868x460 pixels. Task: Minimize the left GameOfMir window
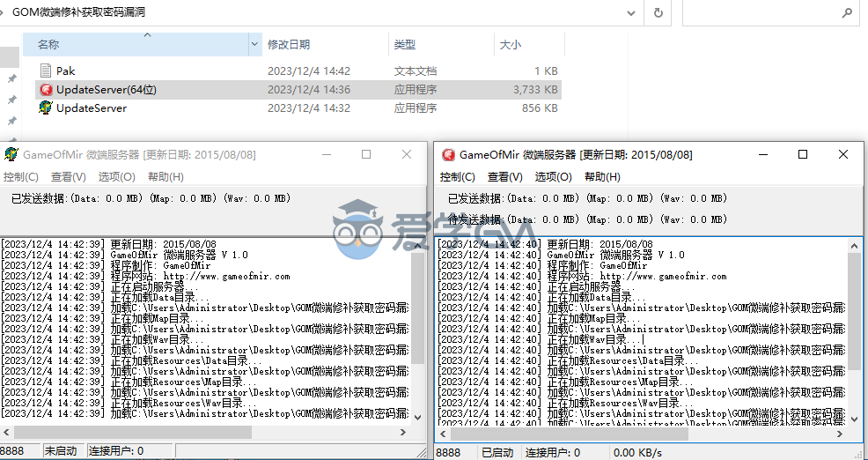(x=327, y=154)
